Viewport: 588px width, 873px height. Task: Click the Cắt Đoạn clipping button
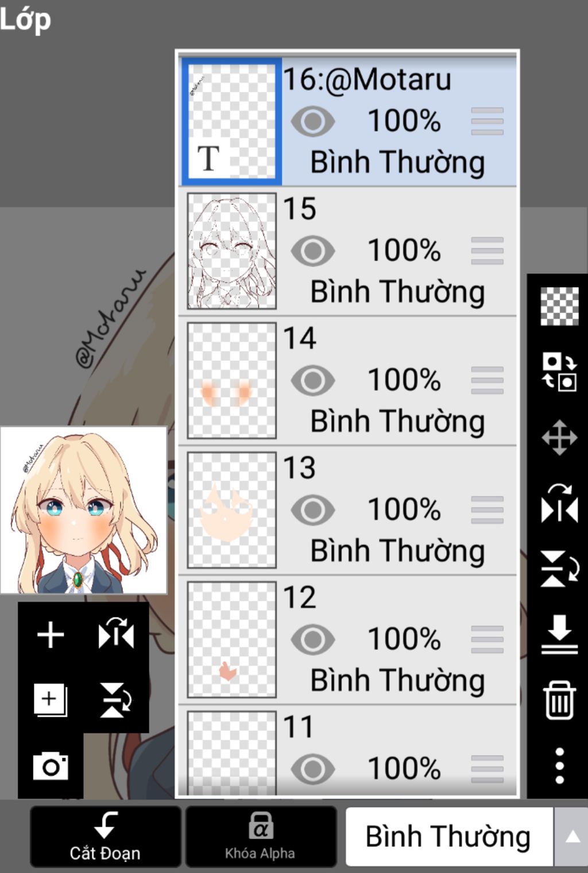pyautogui.click(x=106, y=836)
